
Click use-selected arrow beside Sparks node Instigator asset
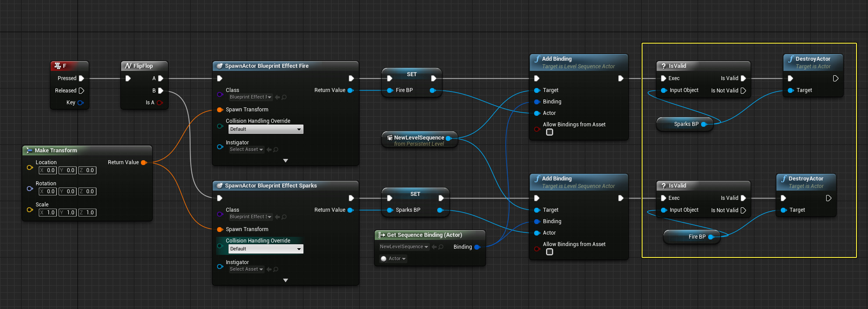pos(269,269)
